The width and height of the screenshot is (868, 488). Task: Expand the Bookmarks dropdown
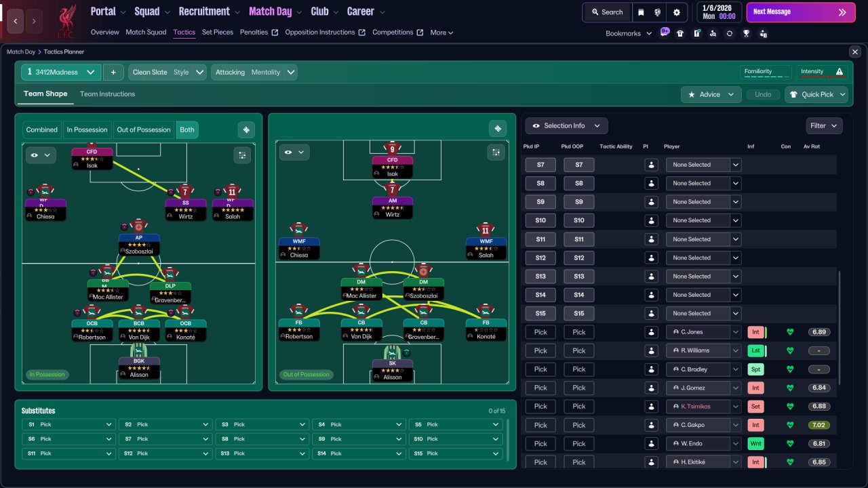pos(629,33)
